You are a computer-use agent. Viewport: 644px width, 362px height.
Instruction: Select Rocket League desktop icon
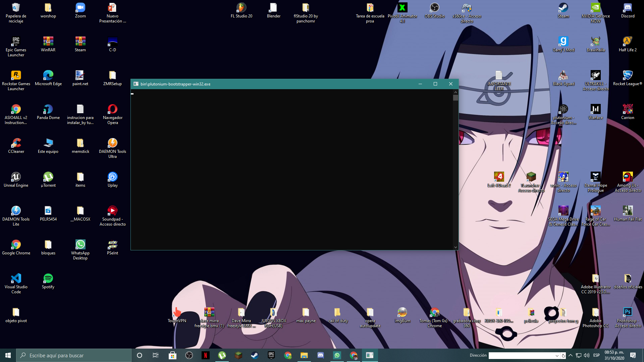628,78
